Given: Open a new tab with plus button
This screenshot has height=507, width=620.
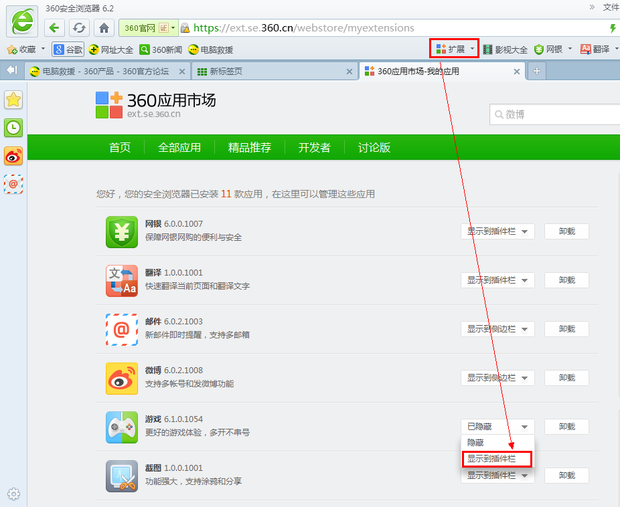Looking at the screenshot, I should pyautogui.click(x=537, y=71).
